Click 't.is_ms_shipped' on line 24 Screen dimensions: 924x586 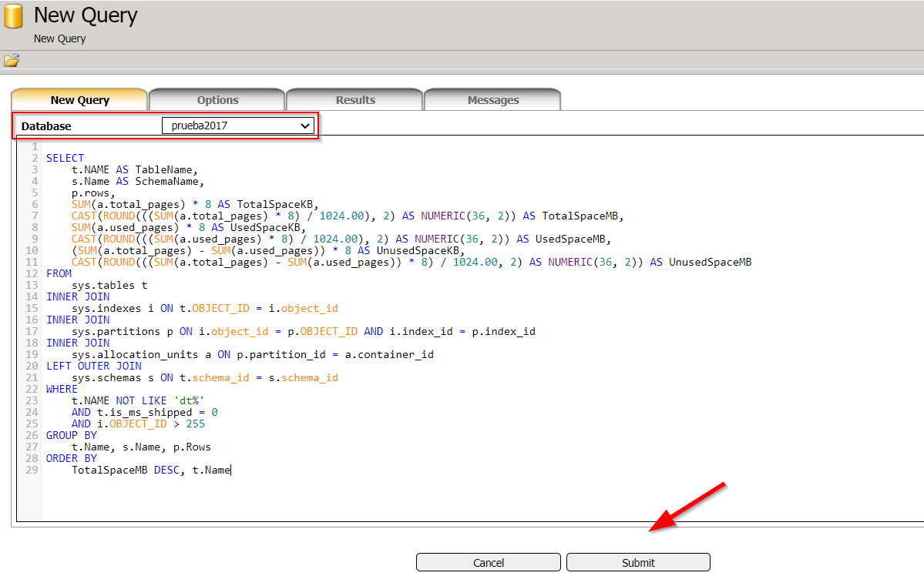point(145,412)
